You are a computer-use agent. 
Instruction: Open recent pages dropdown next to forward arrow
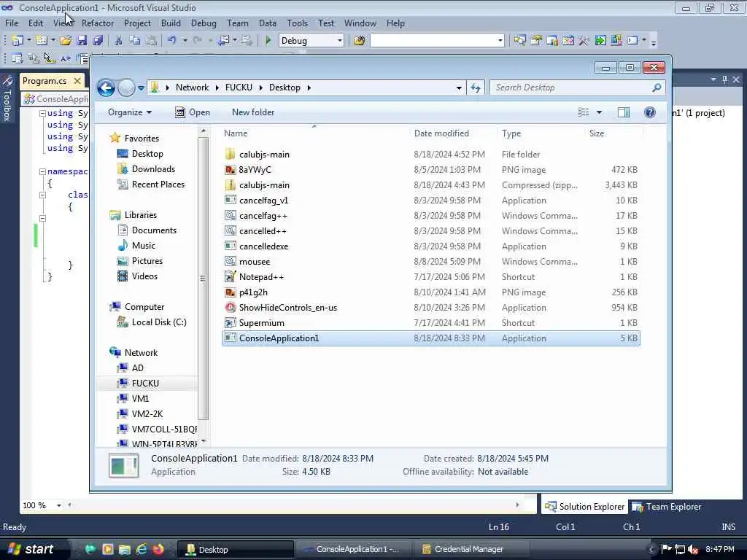141,88
